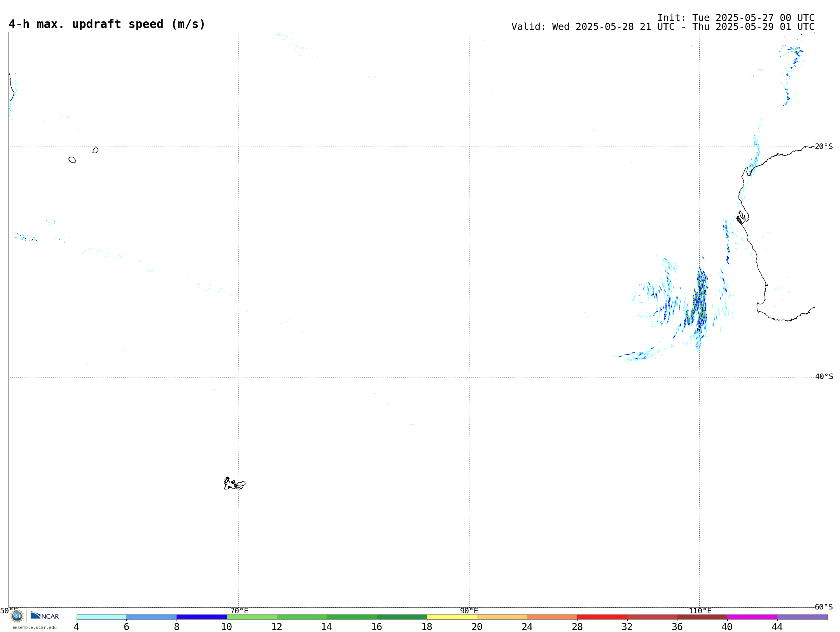Pick the yellow 18-20 colorbar swatch
The width and height of the screenshot is (840, 632).
(x=452, y=617)
